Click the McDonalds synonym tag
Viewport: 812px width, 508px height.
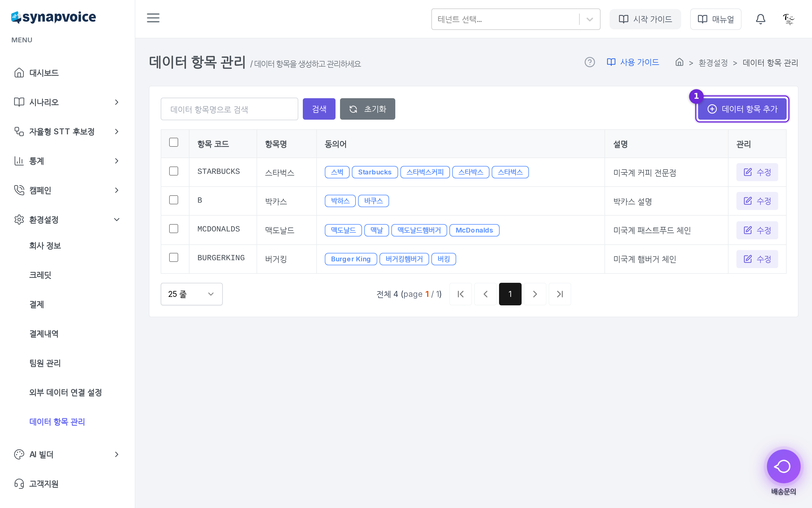tap(474, 230)
